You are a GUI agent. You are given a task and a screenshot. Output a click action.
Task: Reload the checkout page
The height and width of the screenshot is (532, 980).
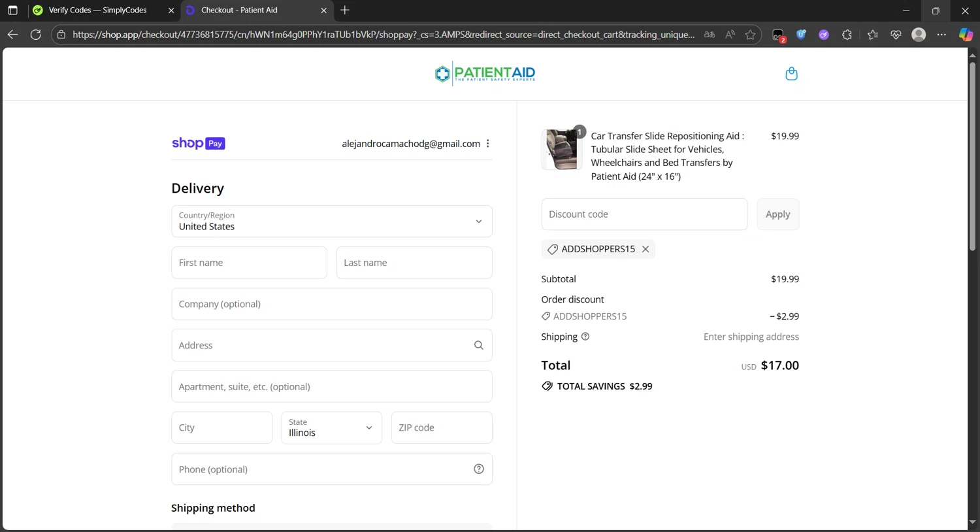coord(36,35)
